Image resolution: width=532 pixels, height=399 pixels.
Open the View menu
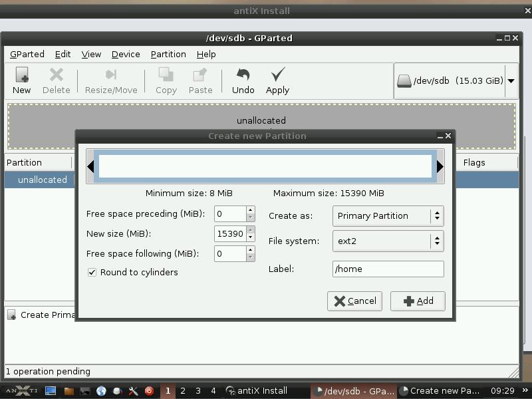tap(91, 55)
